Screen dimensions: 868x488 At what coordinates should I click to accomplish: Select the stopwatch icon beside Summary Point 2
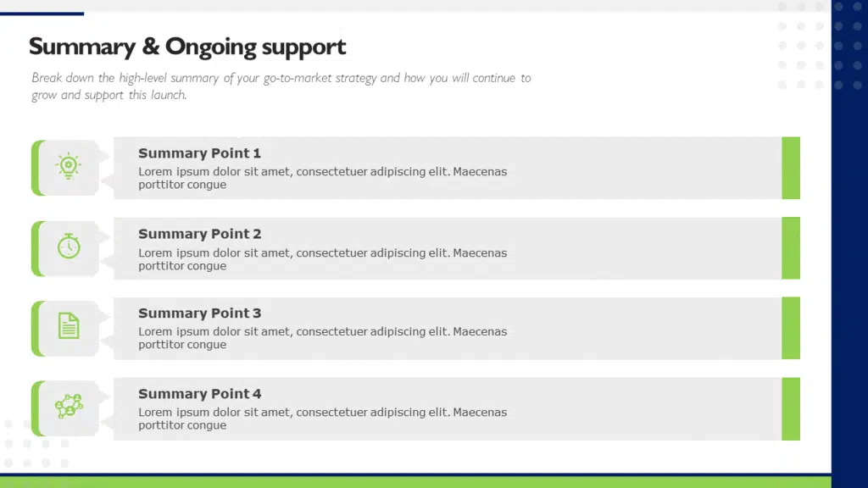click(x=69, y=247)
